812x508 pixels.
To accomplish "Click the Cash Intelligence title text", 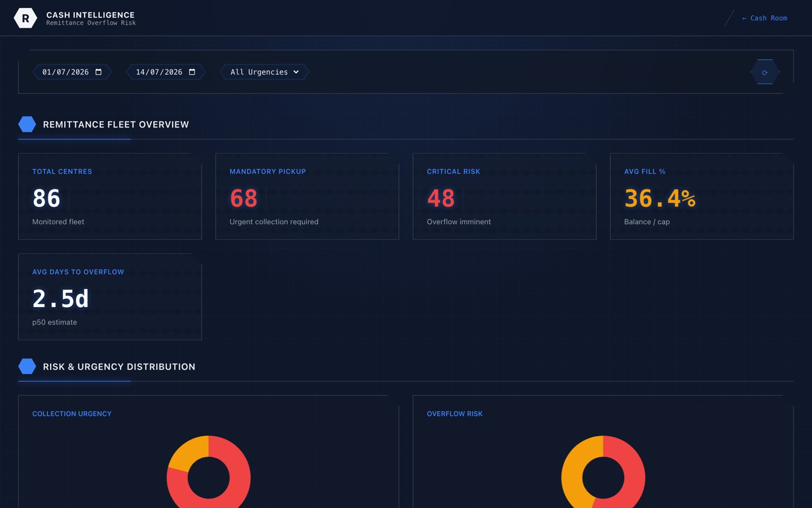I will click(x=91, y=15).
